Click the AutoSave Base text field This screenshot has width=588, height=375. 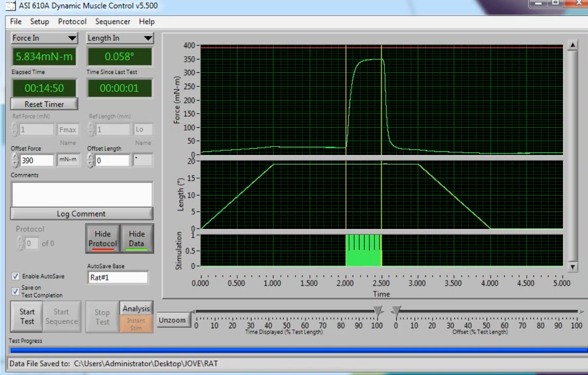[x=118, y=278]
